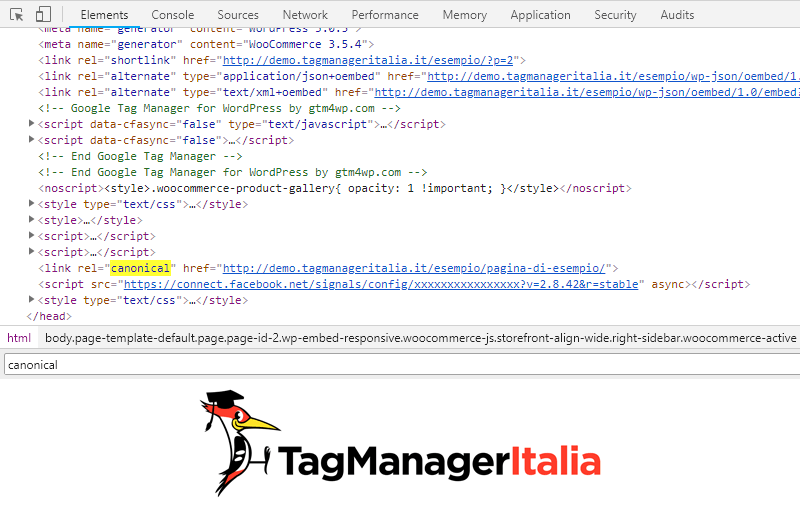800x508 pixels.
Task: Open the Audits tab
Action: pyautogui.click(x=677, y=15)
